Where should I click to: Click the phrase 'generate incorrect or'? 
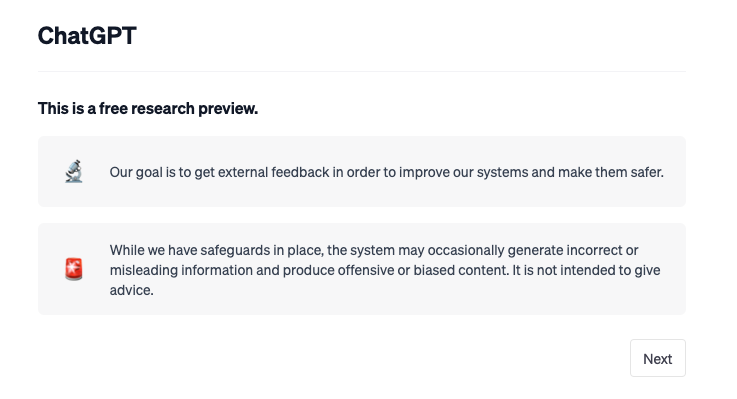pos(572,250)
